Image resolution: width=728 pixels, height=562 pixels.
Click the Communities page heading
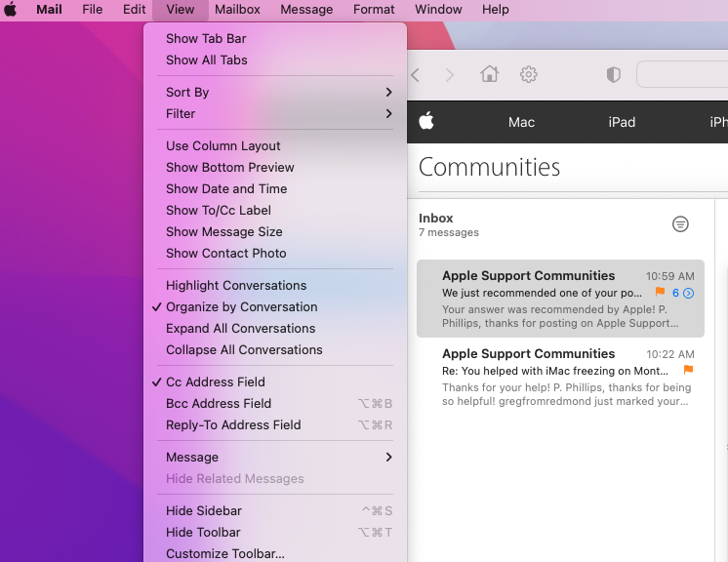[489, 167]
